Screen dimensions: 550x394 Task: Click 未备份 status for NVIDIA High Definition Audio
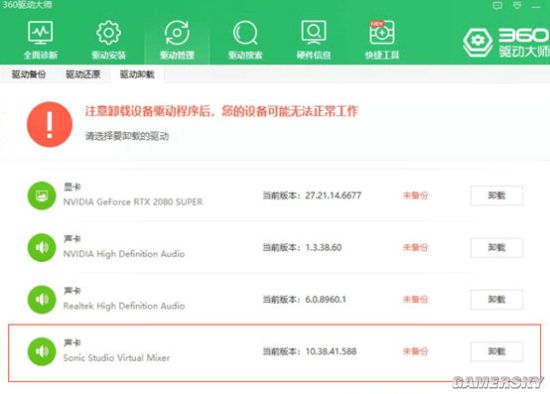point(415,247)
